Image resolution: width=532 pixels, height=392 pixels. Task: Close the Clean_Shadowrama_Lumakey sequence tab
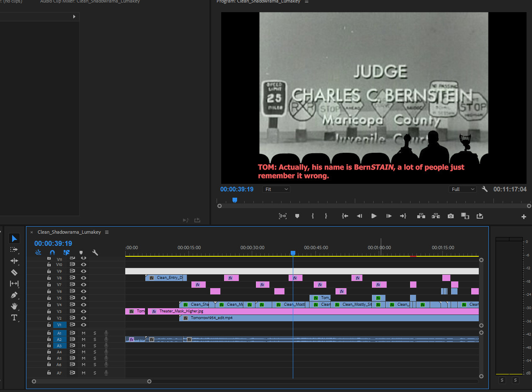tap(31, 232)
